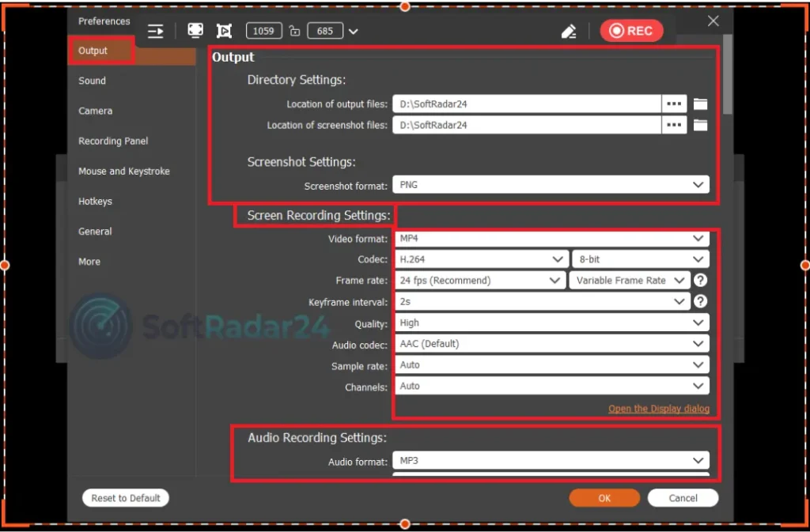This screenshot has width=810, height=532.
Task: Open the folder icon for screenshot files location
Action: [700, 124]
